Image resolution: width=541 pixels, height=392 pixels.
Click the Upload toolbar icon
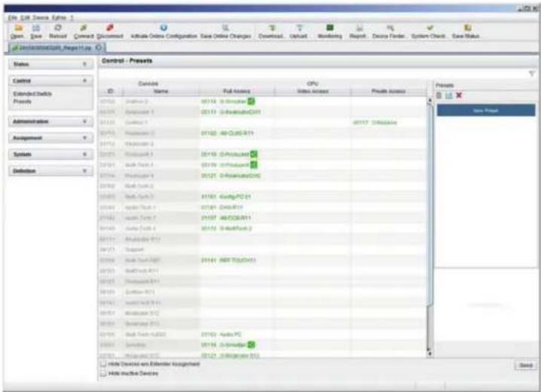(299, 31)
